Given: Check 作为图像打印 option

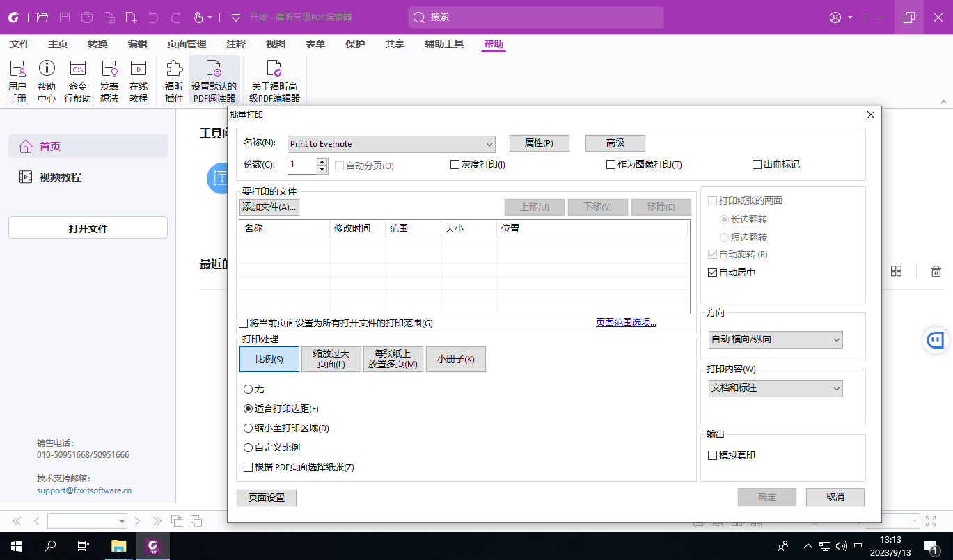Looking at the screenshot, I should click(611, 163).
